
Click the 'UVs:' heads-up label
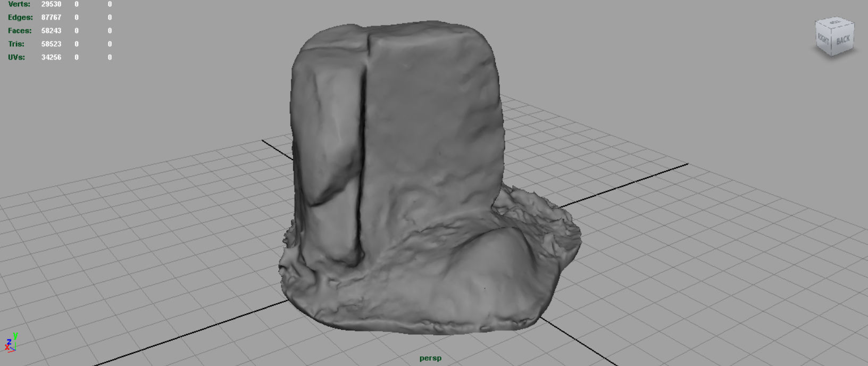coord(16,57)
